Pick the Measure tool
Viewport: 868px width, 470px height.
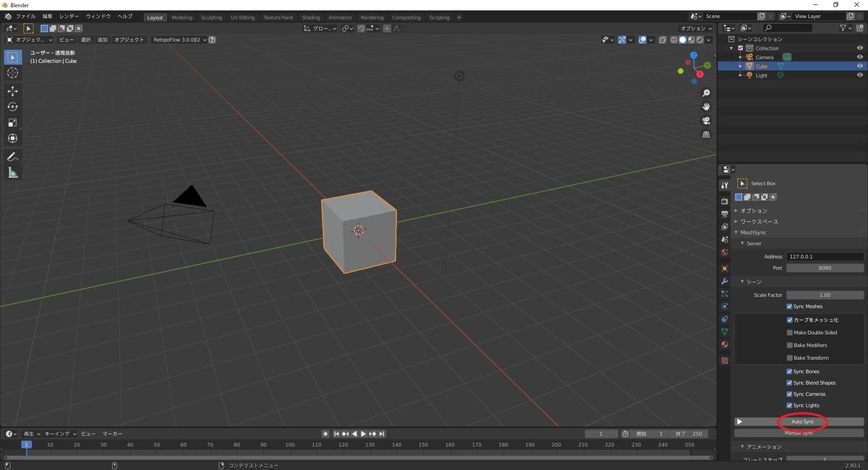(12, 172)
